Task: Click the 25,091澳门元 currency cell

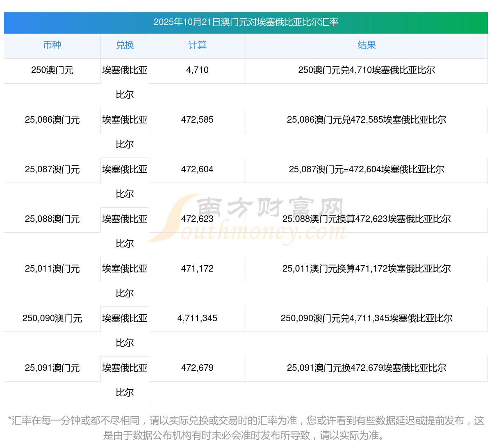Action: tap(52, 368)
